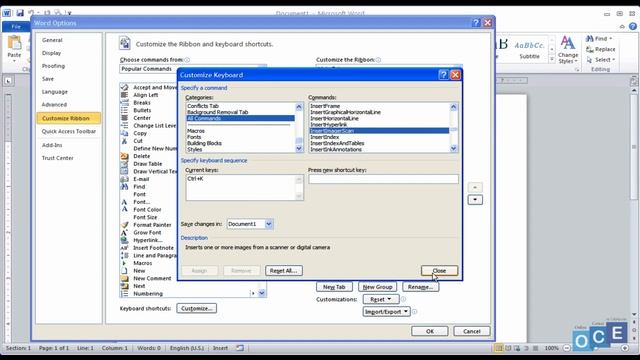The image size is (640, 360).
Task: Open the General options page
Action: coord(52,40)
